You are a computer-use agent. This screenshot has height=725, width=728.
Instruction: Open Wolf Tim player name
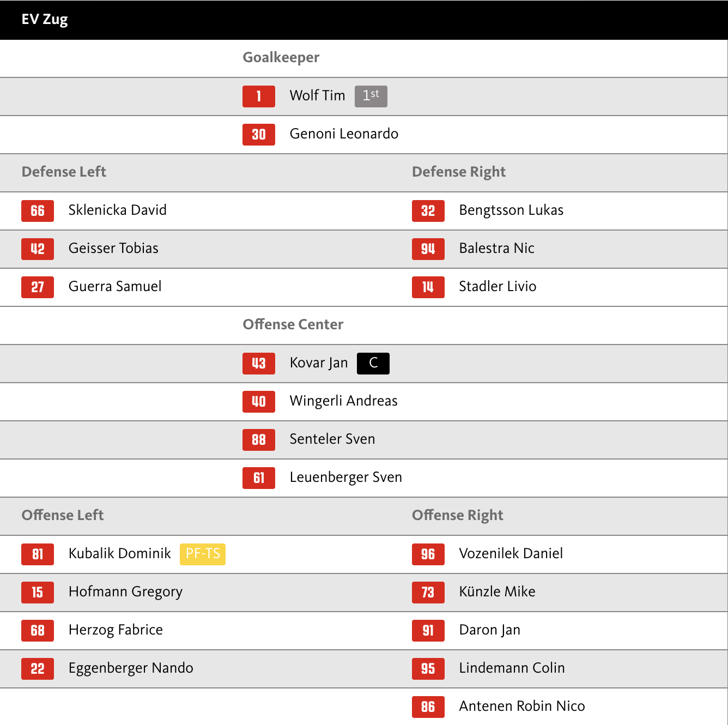click(x=317, y=96)
